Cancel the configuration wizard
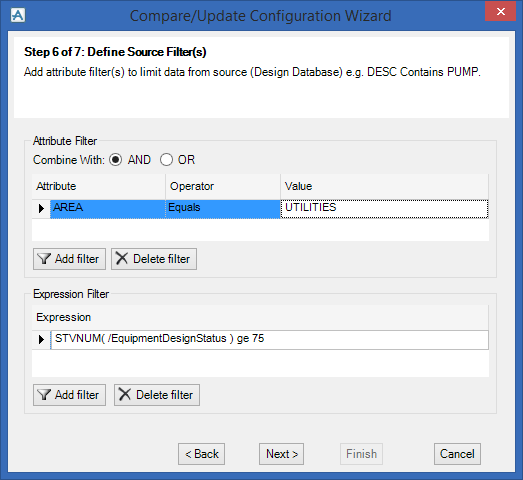The width and height of the screenshot is (523, 480). (457, 454)
